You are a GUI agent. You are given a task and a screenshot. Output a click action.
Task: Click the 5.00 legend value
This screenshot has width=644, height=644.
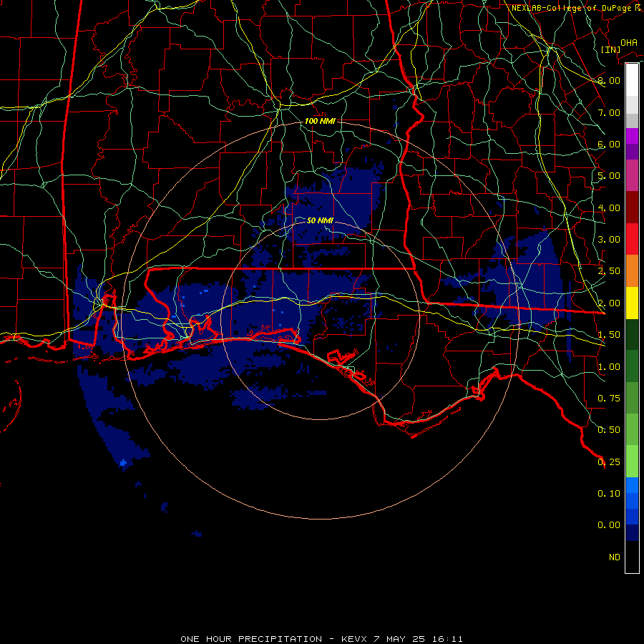tap(609, 176)
